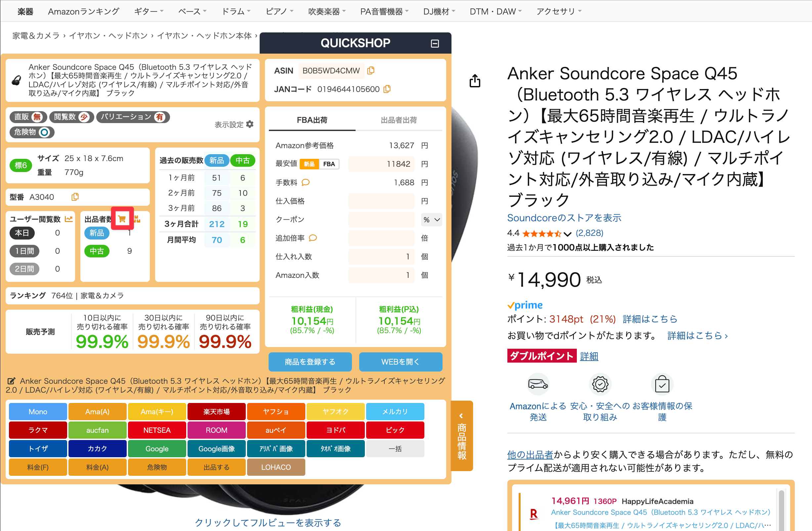This screenshot has height=531, width=812.
Task: Expand the DTM・DAW menu
Action: [x=496, y=12]
